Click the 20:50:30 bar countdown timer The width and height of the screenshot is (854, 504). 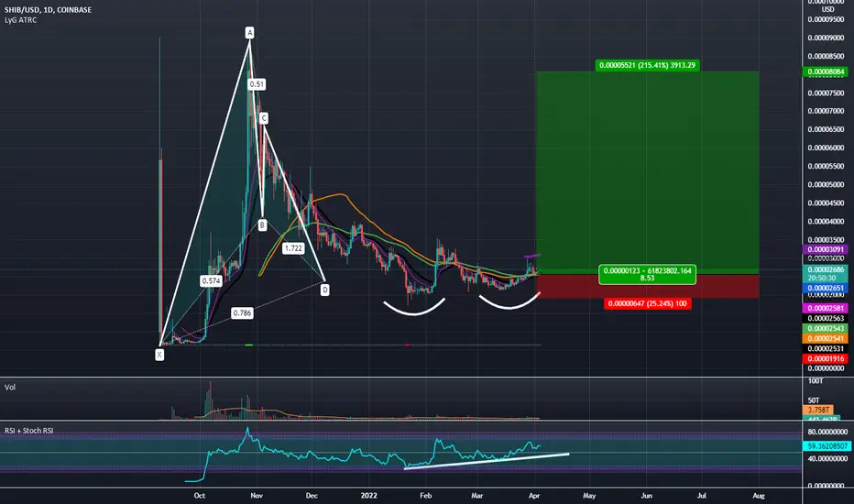[826, 278]
